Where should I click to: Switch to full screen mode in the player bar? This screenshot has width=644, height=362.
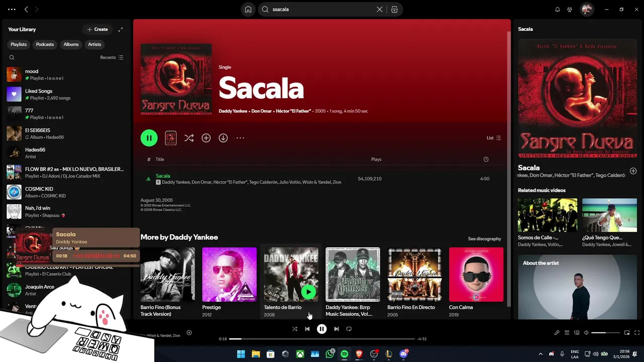coord(637,333)
